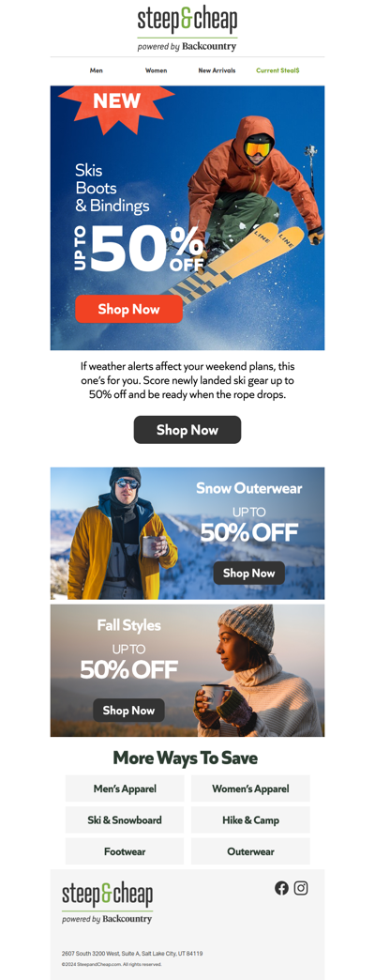Shop Now on Snow Outerwear banner

click(249, 574)
